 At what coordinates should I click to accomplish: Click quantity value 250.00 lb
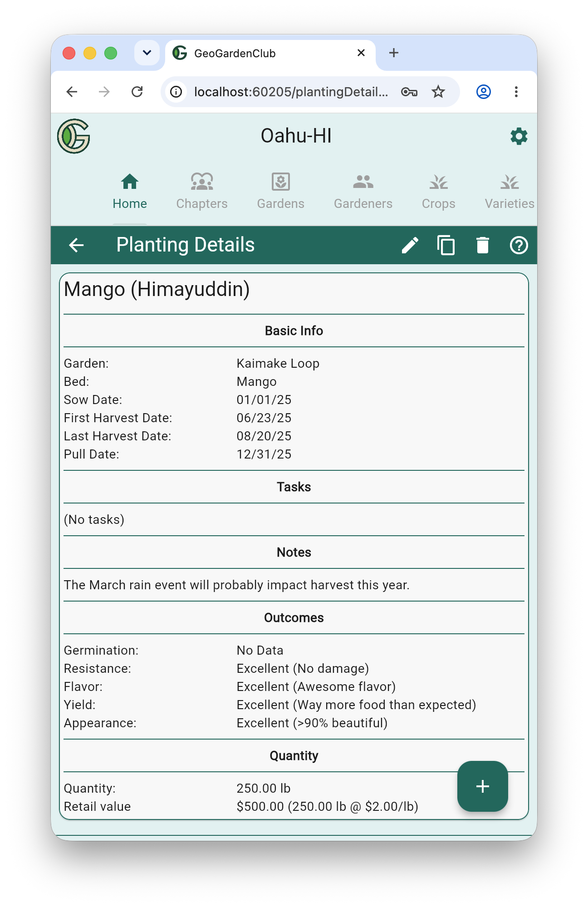pos(264,789)
